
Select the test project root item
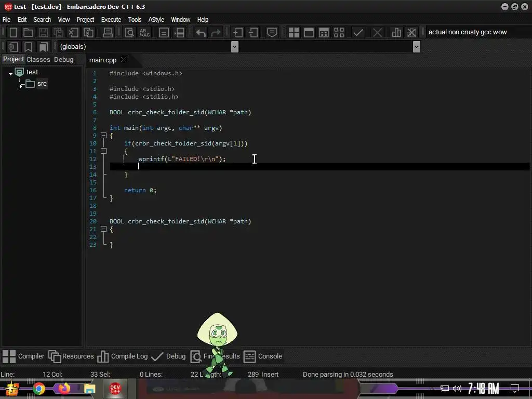(x=32, y=72)
